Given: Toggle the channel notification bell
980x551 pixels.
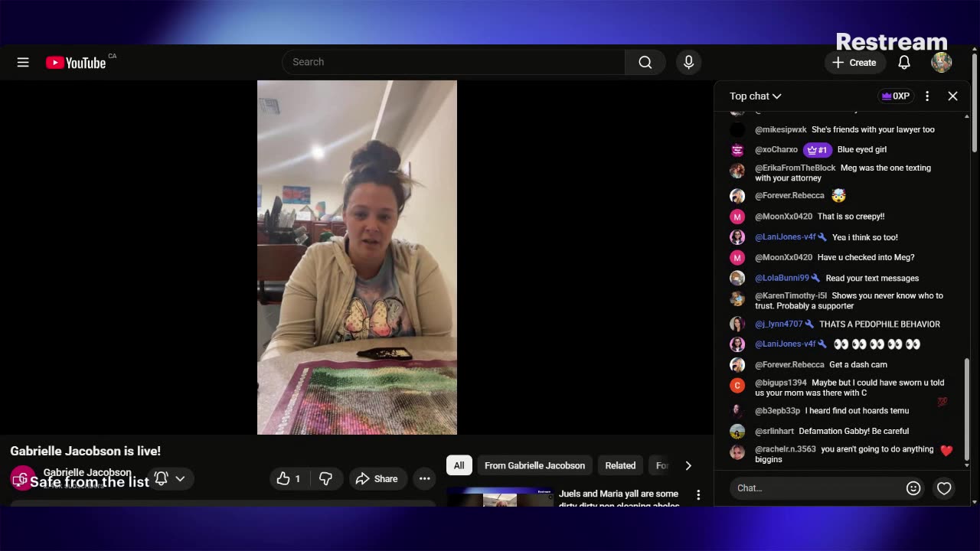Looking at the screenshot, I should click(x=162, y=478).
